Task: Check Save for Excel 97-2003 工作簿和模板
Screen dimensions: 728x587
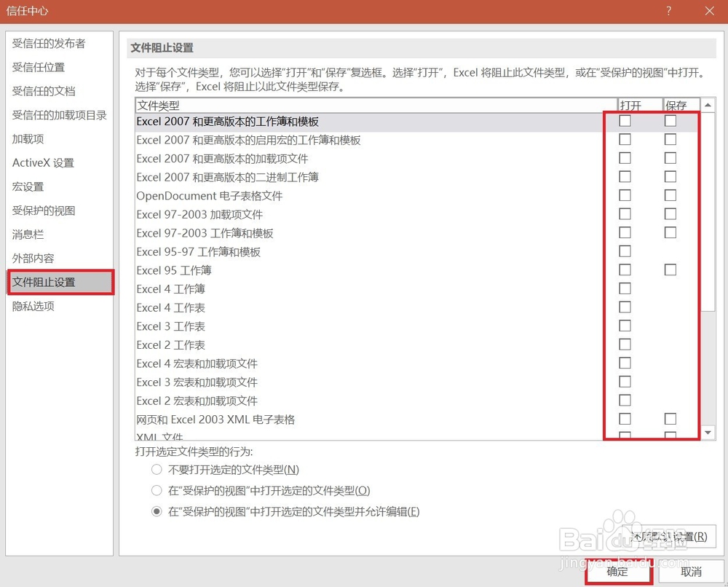Action: tap(670, 232)
